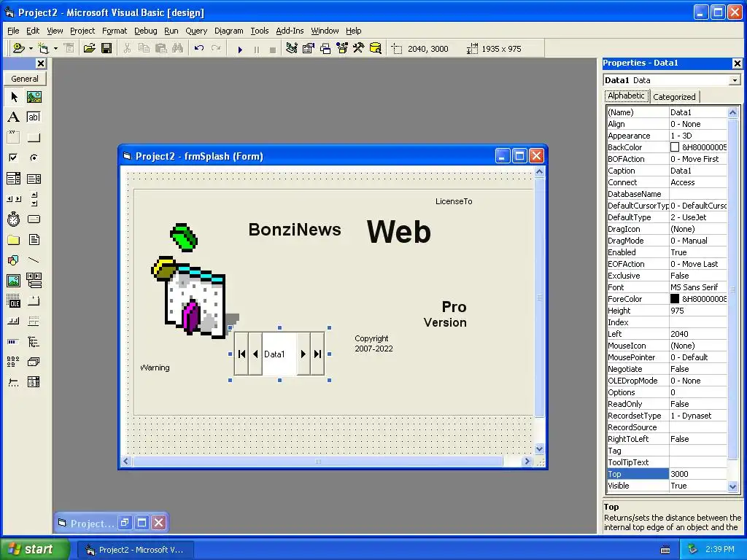Select the PictureBox control tool

click(x=34, y=97)
